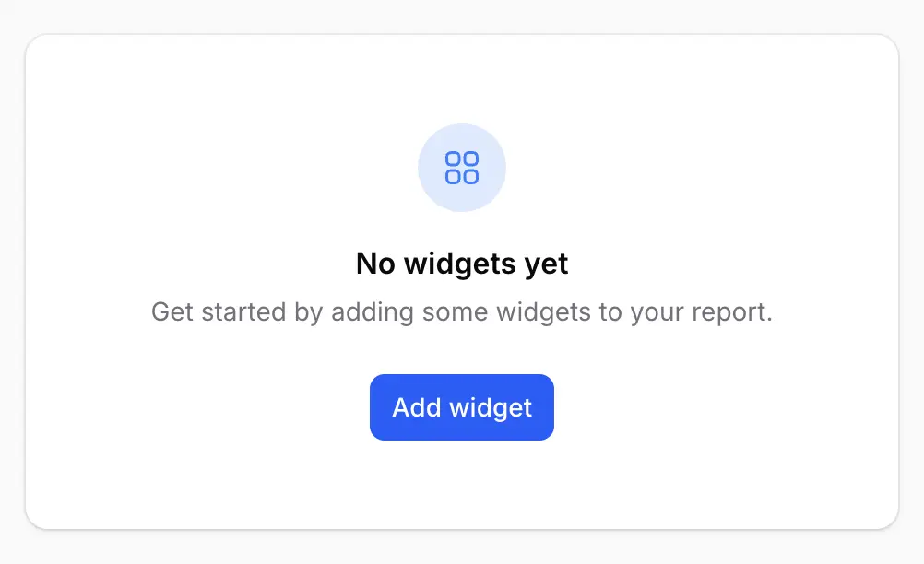Screen dimensions: 924x564
Task: Click the word "widget" on the blue button
Action: (x=490, y=407)
